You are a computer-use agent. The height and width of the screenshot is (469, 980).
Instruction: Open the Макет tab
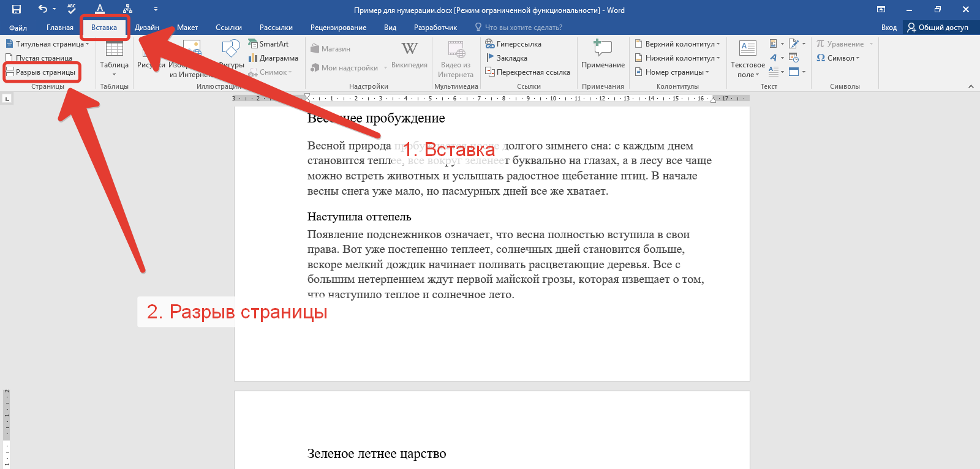point(187,28)
